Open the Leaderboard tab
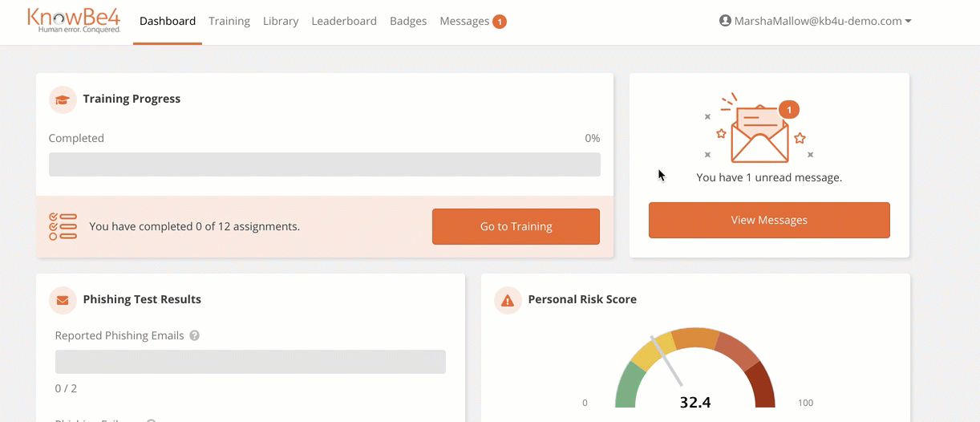The image size is (980, 422). click(x=344, y=22)
